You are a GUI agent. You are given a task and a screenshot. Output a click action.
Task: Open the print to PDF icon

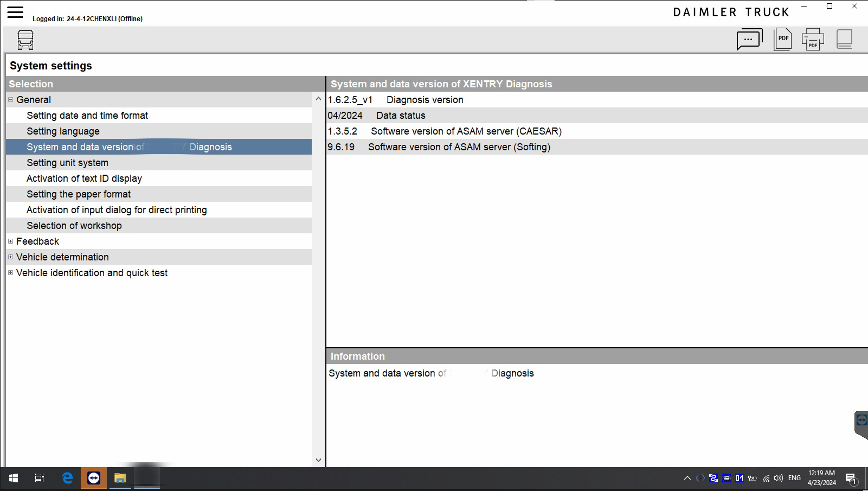point(813,39)
